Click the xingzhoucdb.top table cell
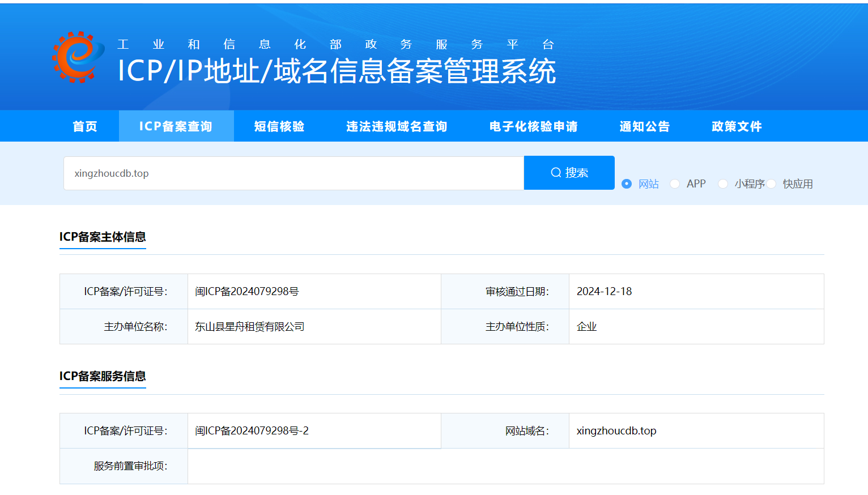868x495 pixels. click(x=696, y=431)
